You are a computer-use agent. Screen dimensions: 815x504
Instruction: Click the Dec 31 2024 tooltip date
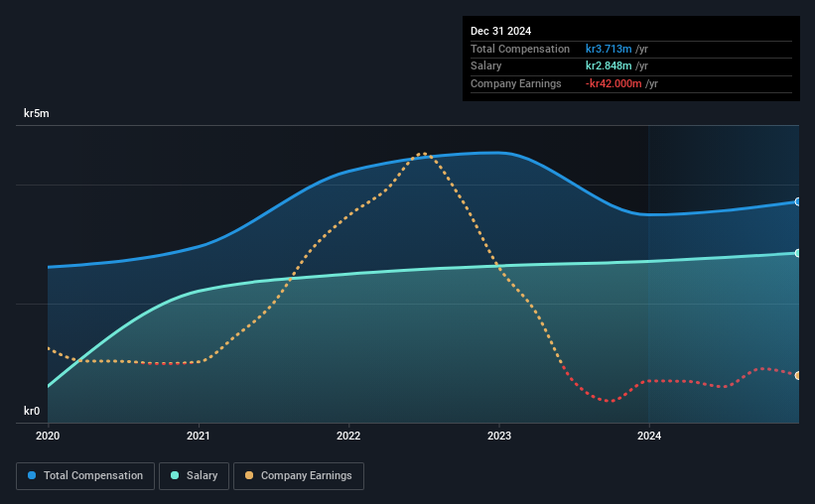500,31
